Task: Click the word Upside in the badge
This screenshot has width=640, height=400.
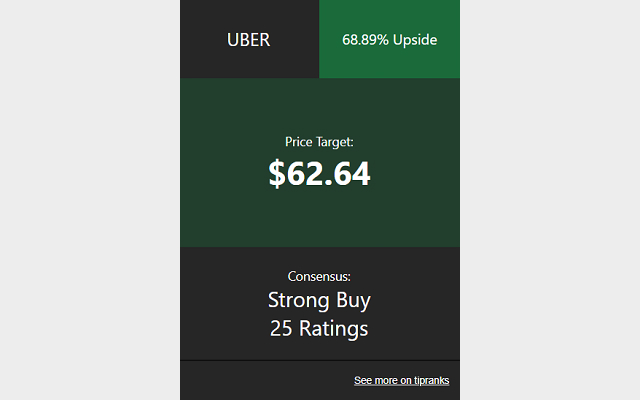Action: [415, 40]
